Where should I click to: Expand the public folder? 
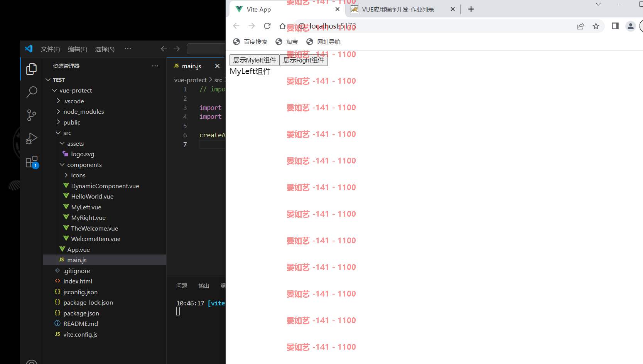105,122
